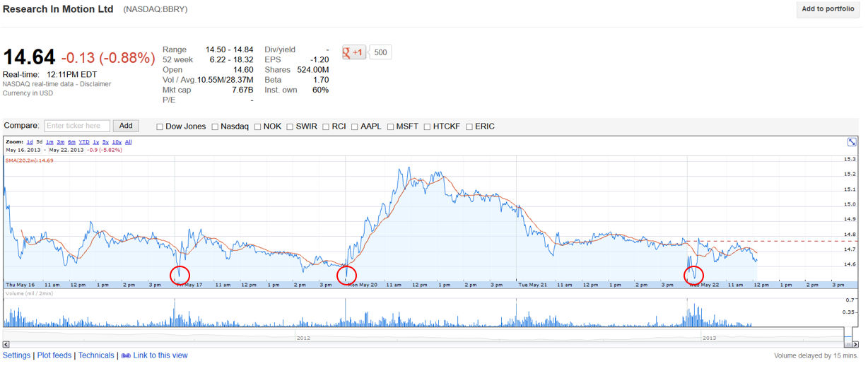
Task: Click the 2012 region of the overview timeline
Action: point(303,338)
